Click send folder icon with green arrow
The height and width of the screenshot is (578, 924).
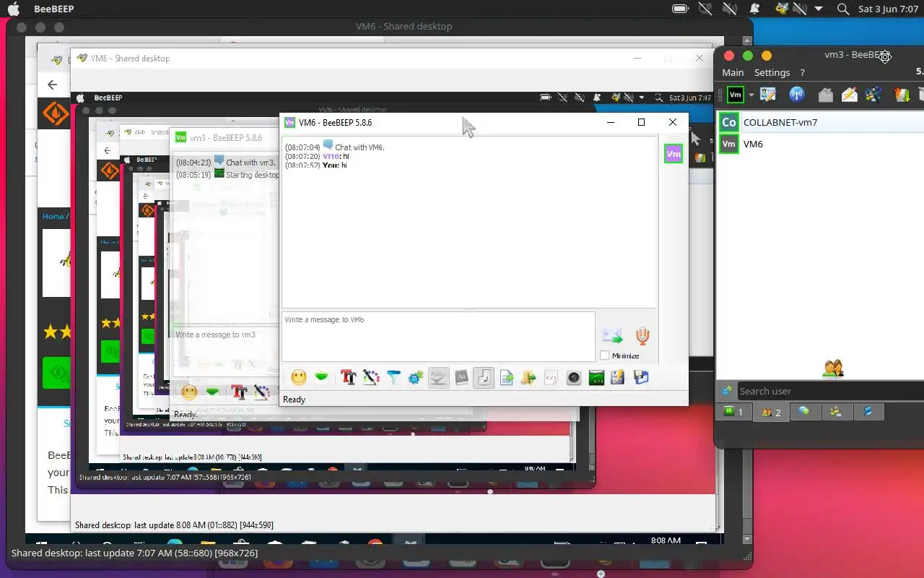[528, 377]
